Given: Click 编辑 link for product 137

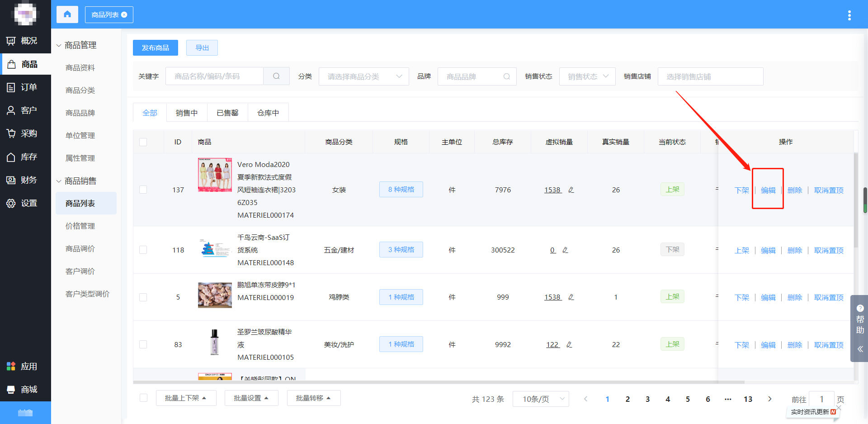Looking at the screenshot, I should [768, 190].
